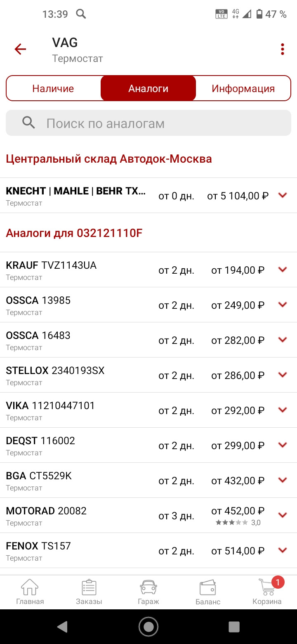Tap the back arrow icon
The image size is (297, 644).
click(x=20, y=50)
